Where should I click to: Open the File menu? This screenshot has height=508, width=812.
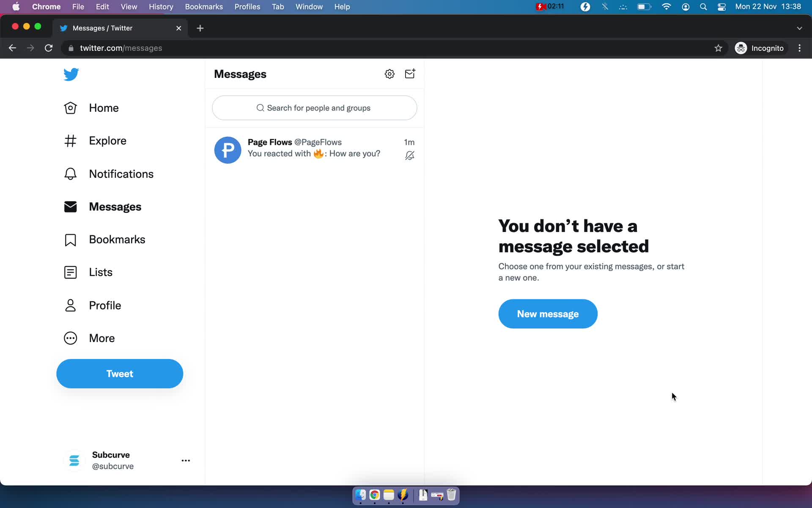coord(78,7)
